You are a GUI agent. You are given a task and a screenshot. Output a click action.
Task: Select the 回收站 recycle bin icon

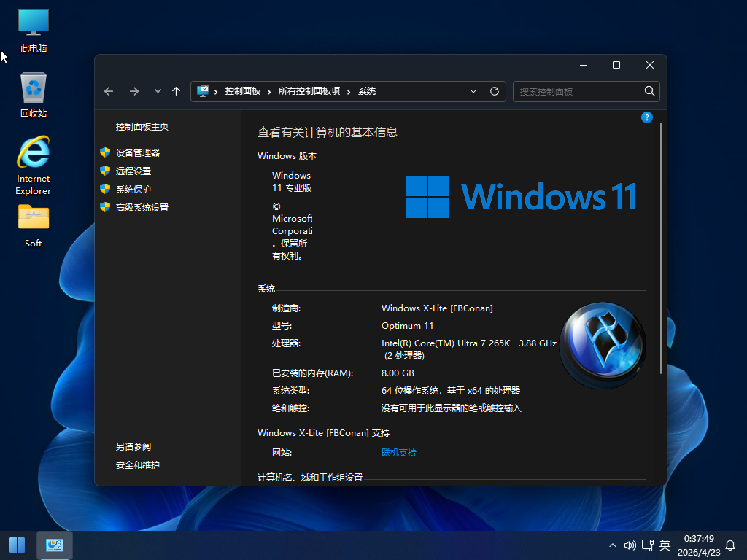click(x=34, y=95)
